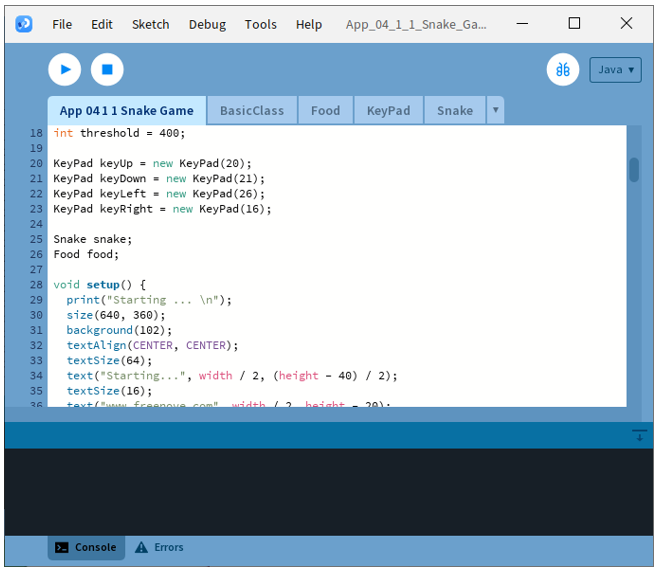Screen dimensions: 661x573
Task: Switch to the Snake tab
Action: pyautogui.click(x=455, y=110)
